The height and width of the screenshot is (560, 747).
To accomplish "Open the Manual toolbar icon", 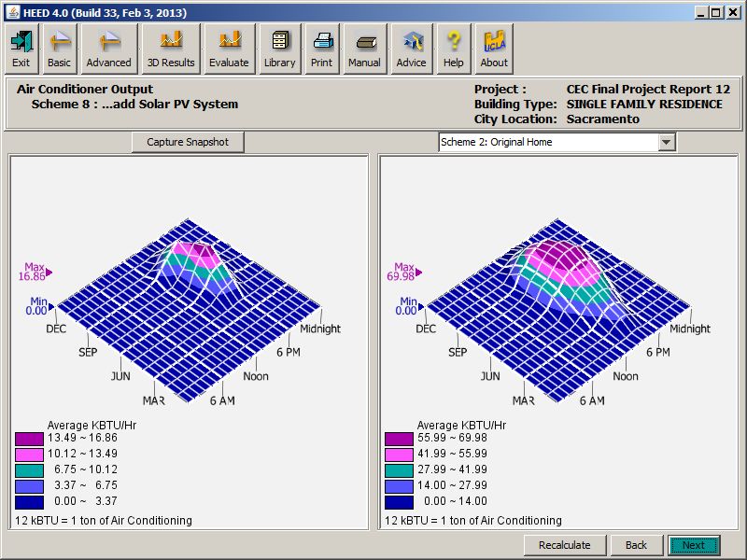I will tap(364, 49).
